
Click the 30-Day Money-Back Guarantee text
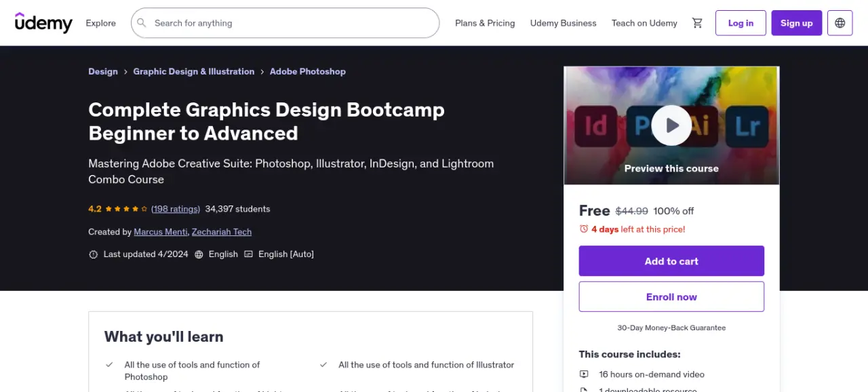(671, 328)
